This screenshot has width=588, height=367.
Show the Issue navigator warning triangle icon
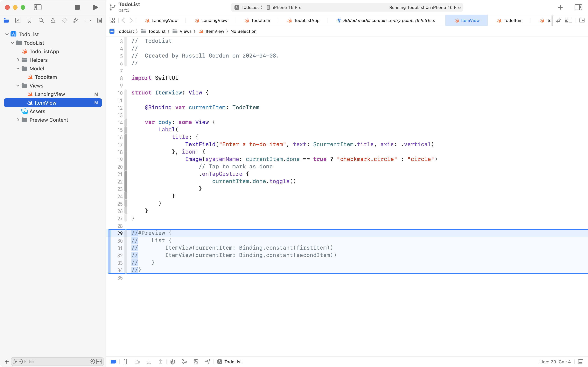(x=53, y=20)
